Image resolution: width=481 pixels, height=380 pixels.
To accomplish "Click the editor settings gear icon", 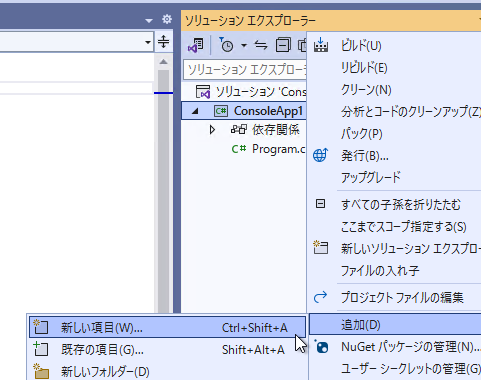I will 167,19.
